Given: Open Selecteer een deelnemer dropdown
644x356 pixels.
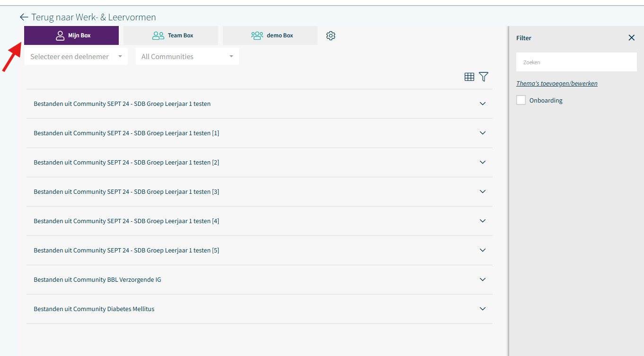Looking at the screenshot, I should (76, 56).
